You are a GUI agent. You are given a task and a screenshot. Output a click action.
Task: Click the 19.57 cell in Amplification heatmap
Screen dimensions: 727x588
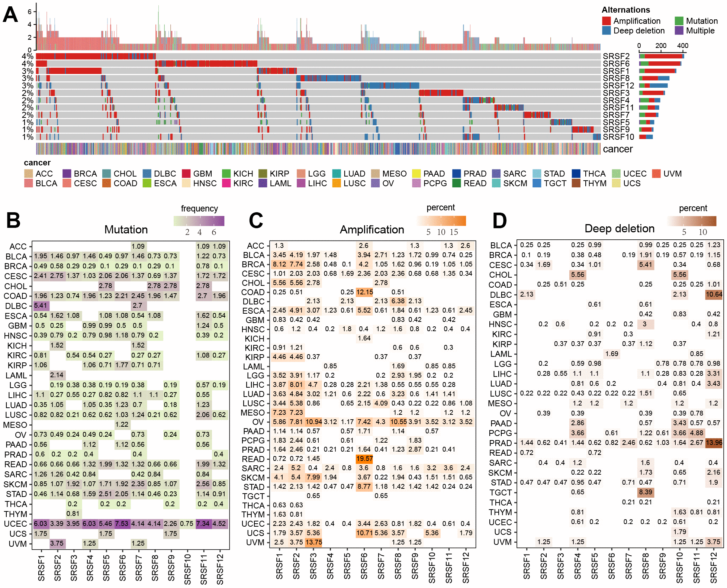[x=364, y=459]
